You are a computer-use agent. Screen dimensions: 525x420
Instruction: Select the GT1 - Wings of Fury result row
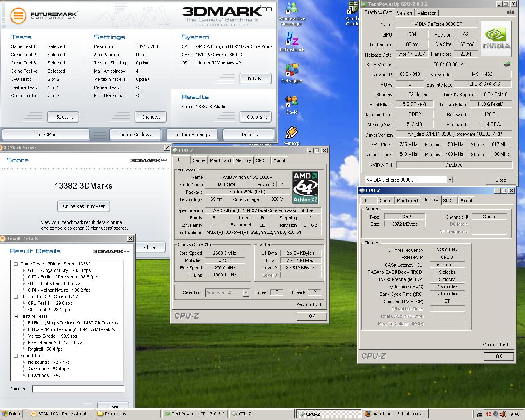tap(59, 270)
